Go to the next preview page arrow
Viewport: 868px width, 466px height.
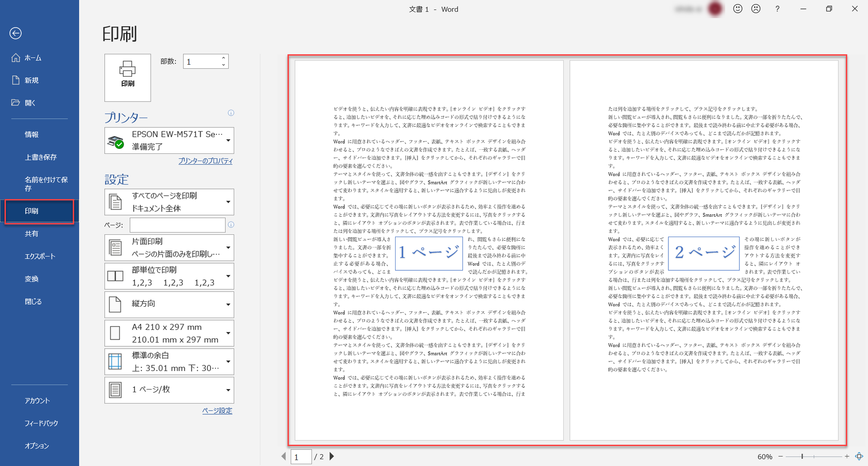[x=332, y=456]
